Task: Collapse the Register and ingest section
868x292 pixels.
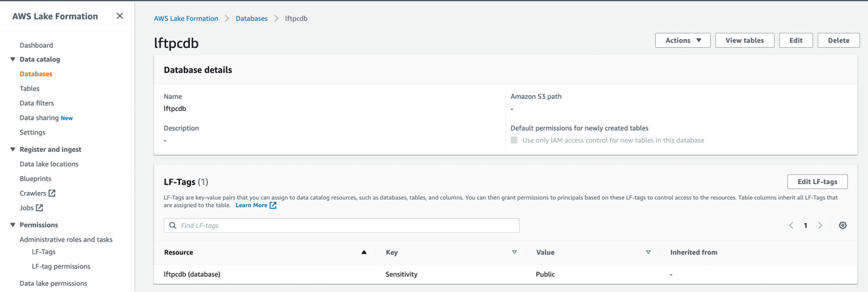Action: tap(13, 149)
